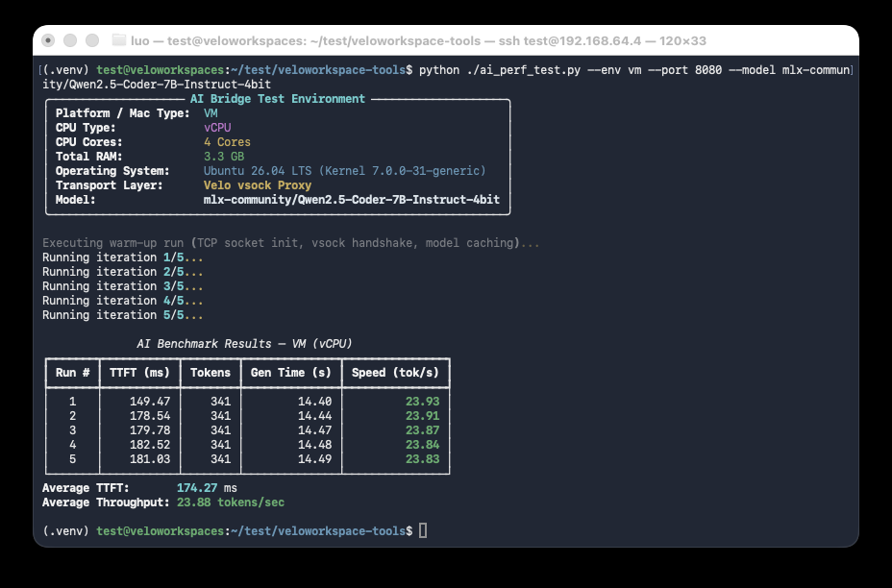Click the TTFT value 149.47
892x588 pixels.
pos(150,402)
